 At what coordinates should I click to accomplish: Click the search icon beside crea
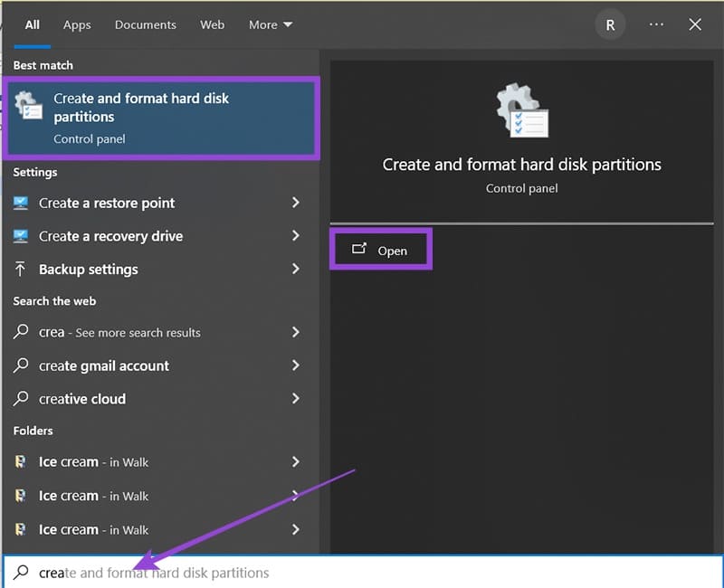tap(21, 332)
